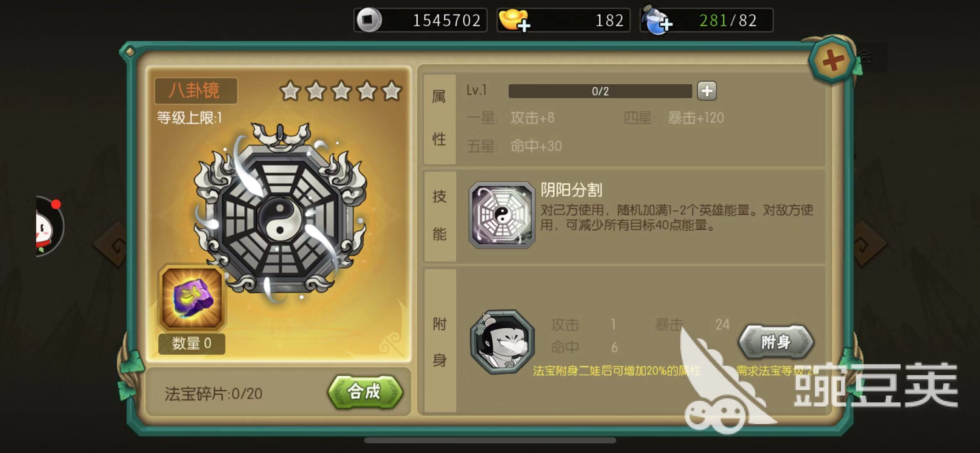Click the Lv.1 experience progress bar
Viewport: 980px width, 453px height.
coord(600,91)
